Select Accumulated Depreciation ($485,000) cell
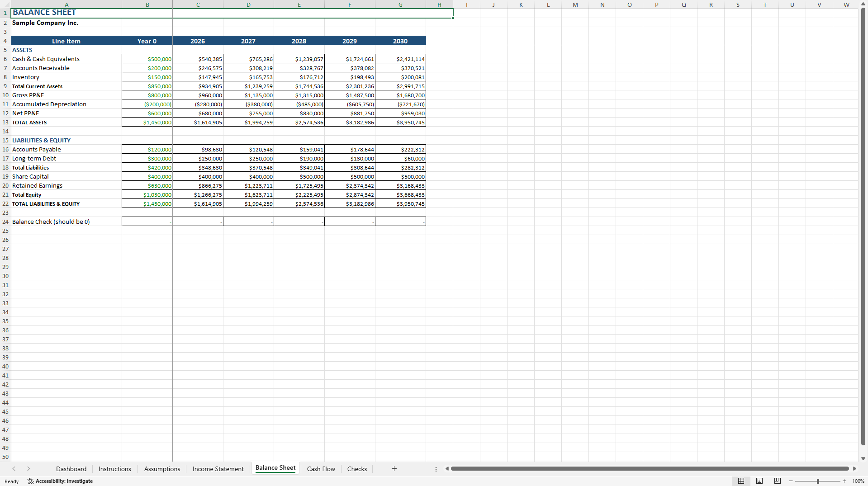The width and height of the screenshot is (868, 486). (299, 104)
